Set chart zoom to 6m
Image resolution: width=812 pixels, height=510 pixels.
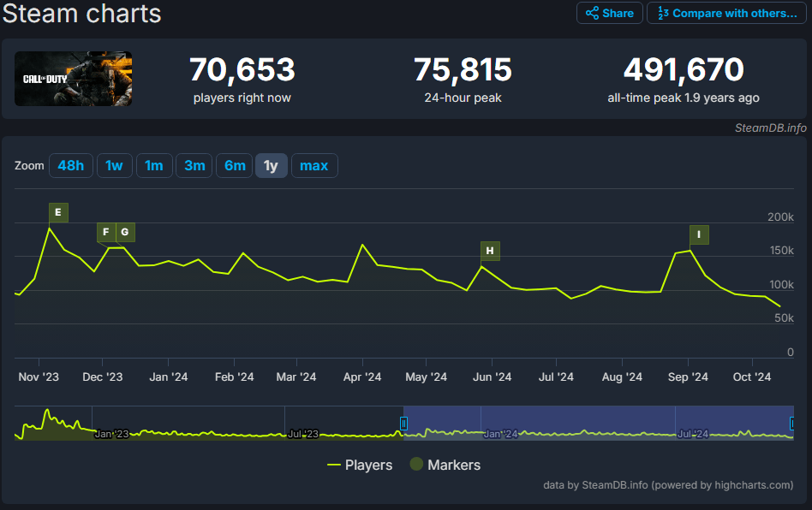tap(235, 165)
